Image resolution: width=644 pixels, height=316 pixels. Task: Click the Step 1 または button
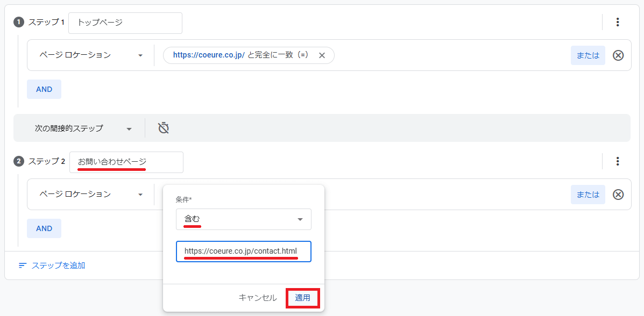tap(588, 55)
